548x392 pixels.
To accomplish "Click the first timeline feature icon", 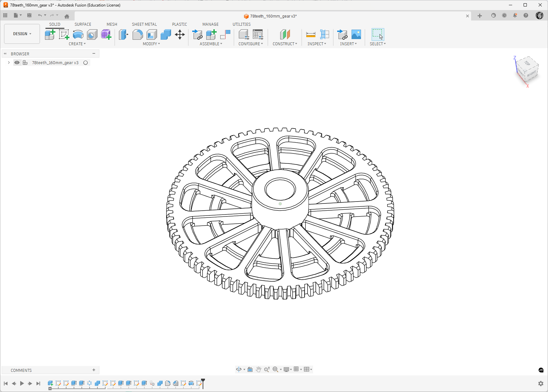I will click(50, 384).
